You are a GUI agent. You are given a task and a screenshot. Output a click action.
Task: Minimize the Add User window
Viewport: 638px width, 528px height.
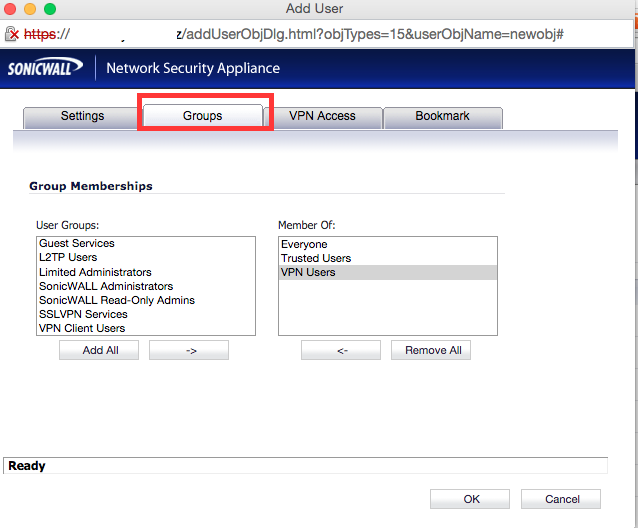coord(30,9)
